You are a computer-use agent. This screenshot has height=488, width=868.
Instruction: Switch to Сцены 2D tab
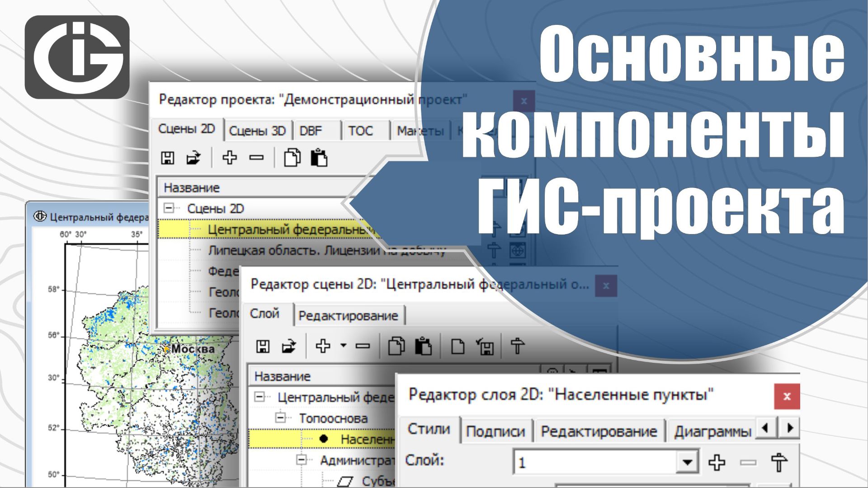(x=187, y=129)
